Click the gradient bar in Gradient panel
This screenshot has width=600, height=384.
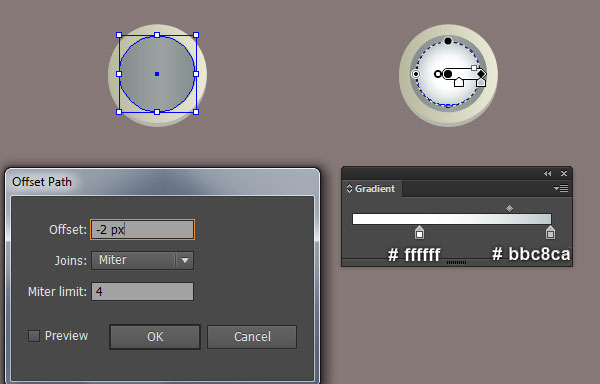[452, 219]
